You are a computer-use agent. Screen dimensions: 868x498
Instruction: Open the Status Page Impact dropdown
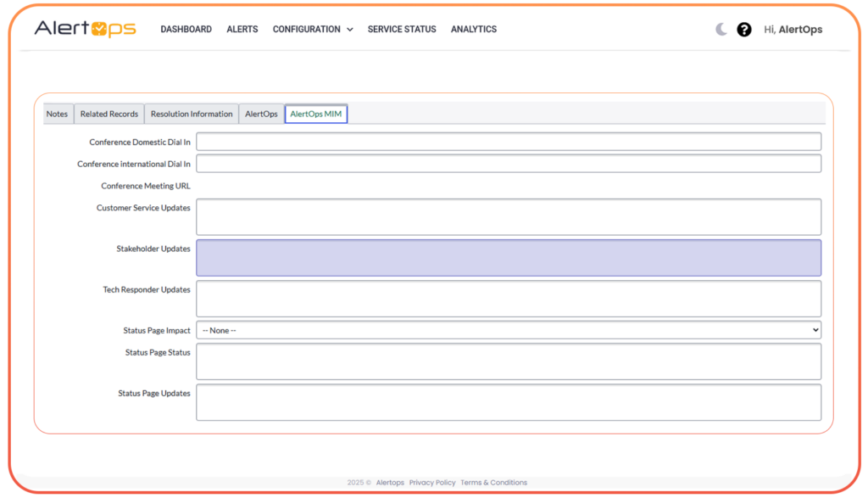509,329
